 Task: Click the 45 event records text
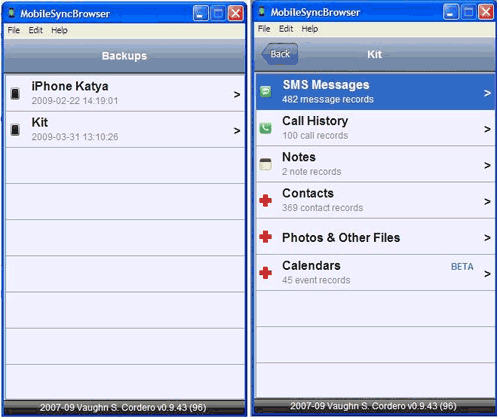tap(316, 280)
